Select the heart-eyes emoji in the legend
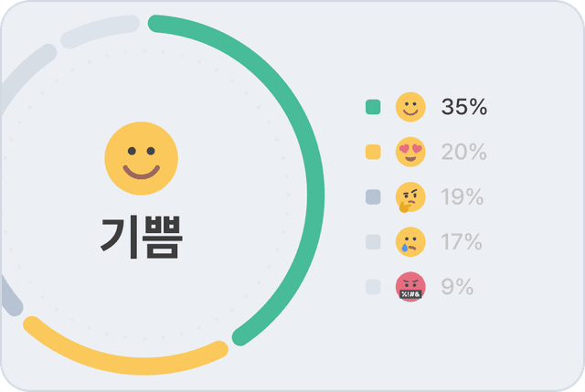This screenshot has height=392, width=585. click(x=410, y=152)
